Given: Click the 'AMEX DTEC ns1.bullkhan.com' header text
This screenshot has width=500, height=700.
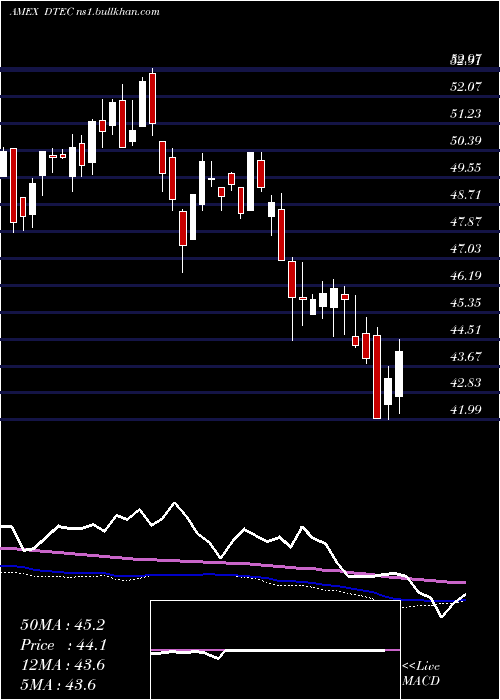Looking at the screenshot, I should [x=84, y=12].
